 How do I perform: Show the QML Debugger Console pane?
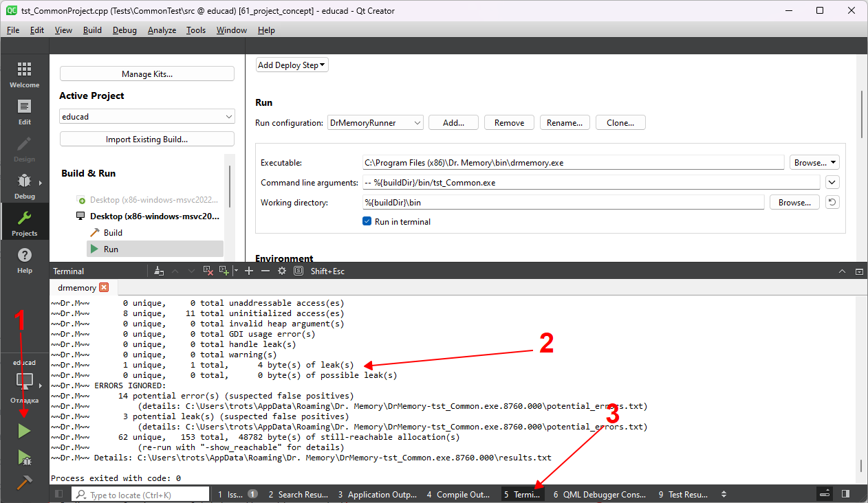[600, 494]
